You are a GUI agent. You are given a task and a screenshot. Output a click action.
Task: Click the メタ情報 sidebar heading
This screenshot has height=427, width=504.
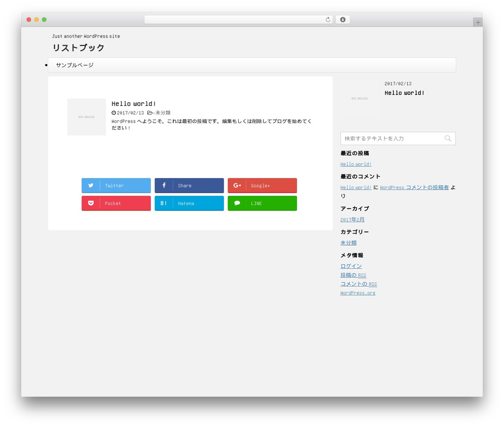point(352,255)
